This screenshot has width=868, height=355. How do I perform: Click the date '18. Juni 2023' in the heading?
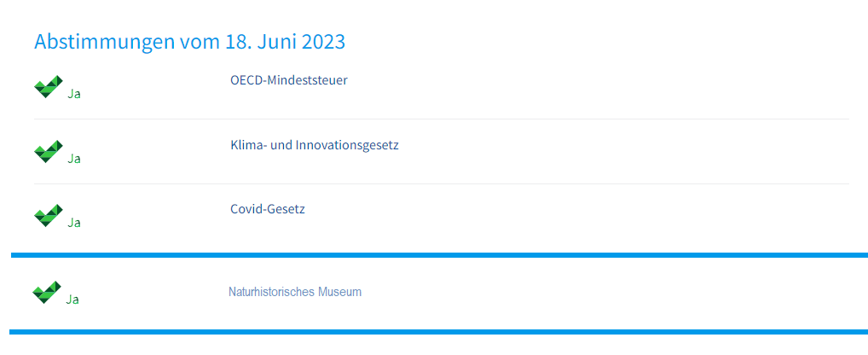[x=285, y=42]
